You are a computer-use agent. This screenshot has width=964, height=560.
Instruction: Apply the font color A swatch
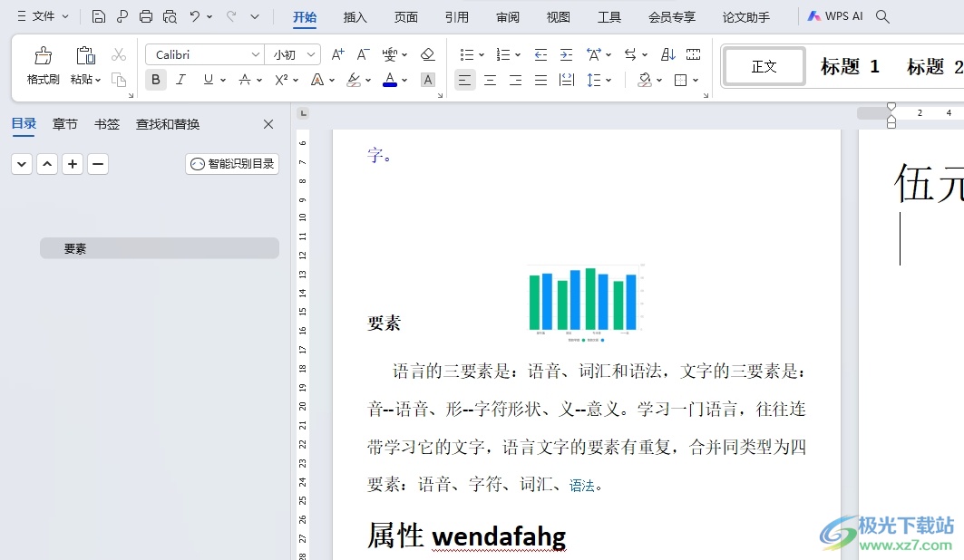[x=390, y=80]
